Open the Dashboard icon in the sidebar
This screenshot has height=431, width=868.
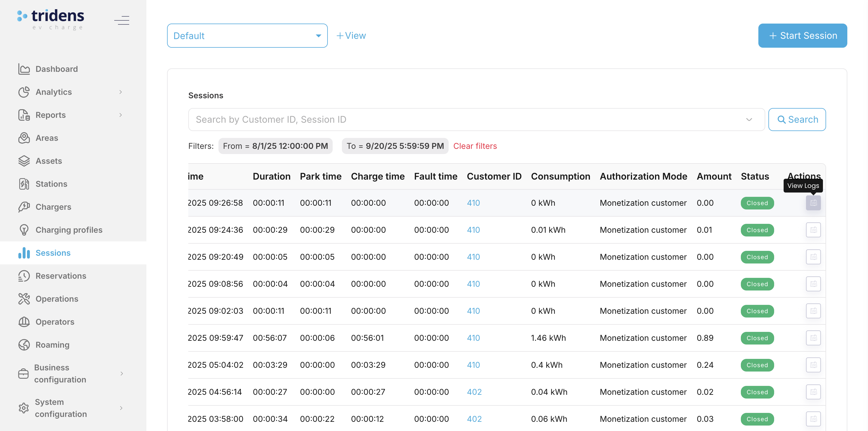pos(24,69)
